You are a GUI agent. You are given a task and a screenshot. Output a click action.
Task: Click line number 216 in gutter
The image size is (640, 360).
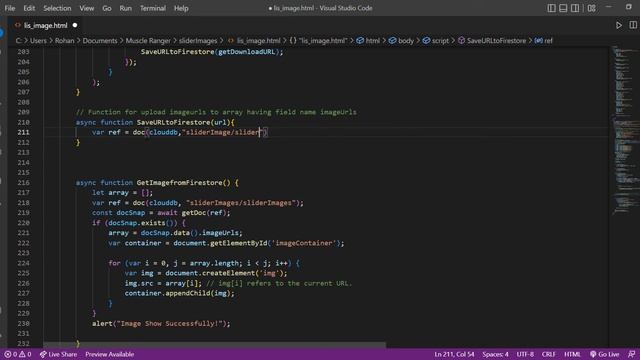(23, 182)
